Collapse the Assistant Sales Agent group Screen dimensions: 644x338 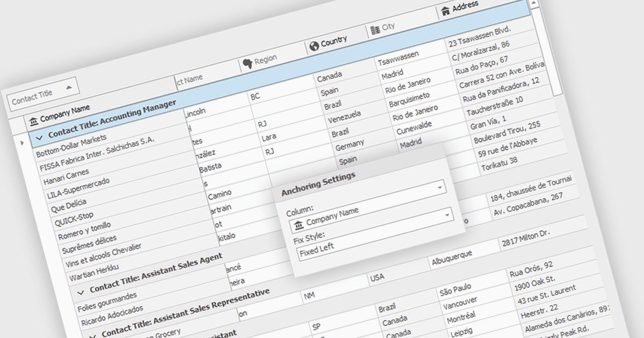pos(81,291)
